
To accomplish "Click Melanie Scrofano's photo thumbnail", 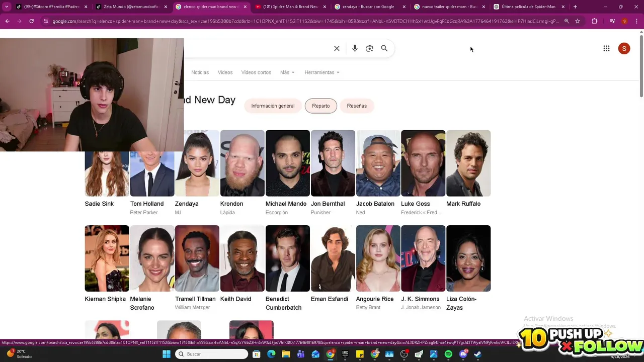I will [152, 258].
